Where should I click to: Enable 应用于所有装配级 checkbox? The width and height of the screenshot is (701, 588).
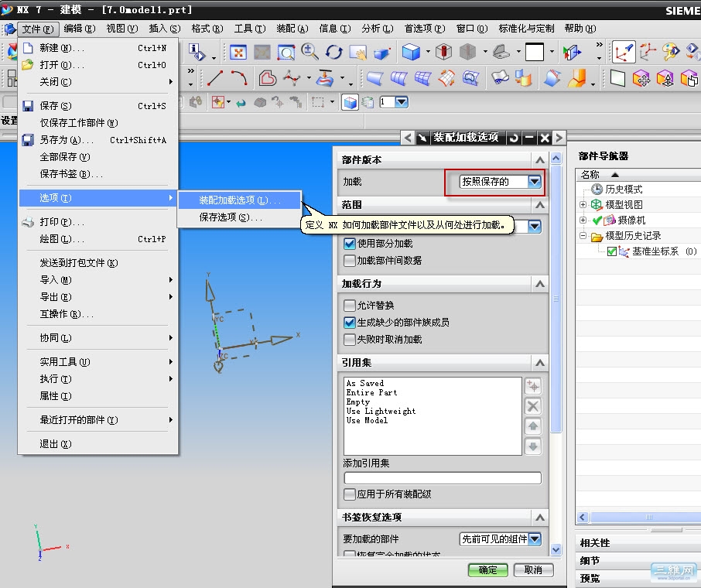coord(350,494)
